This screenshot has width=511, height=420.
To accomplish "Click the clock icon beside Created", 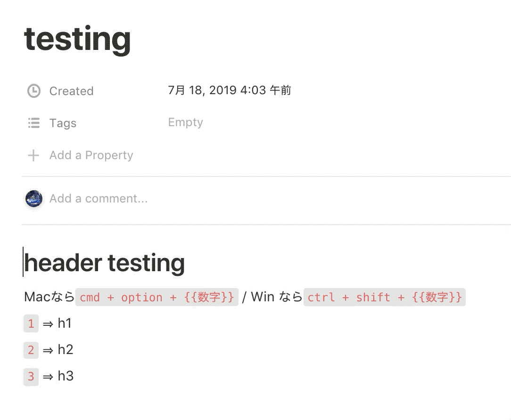I will tap(33, 91).
